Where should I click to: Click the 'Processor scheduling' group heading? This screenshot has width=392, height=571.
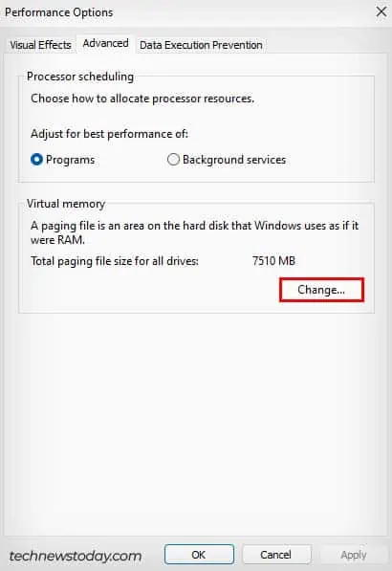(x=80, y=77)
